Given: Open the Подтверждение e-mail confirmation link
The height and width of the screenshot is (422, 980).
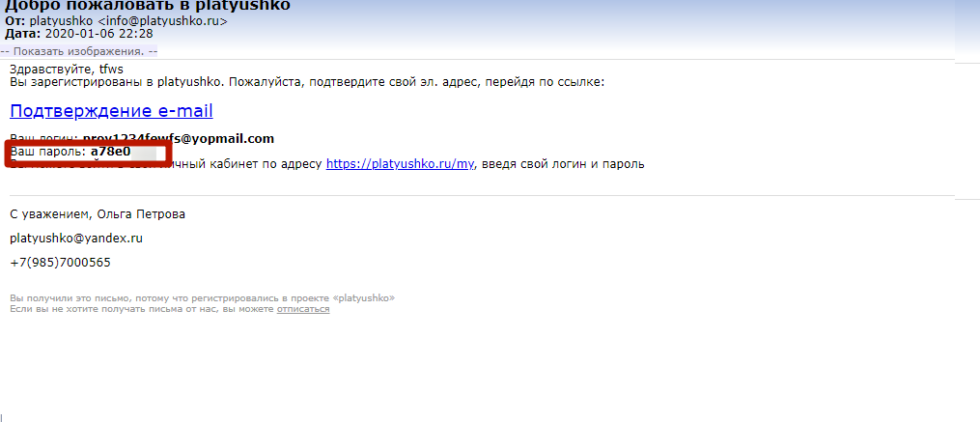Looking at the screenshot, I should coord(111,111).
